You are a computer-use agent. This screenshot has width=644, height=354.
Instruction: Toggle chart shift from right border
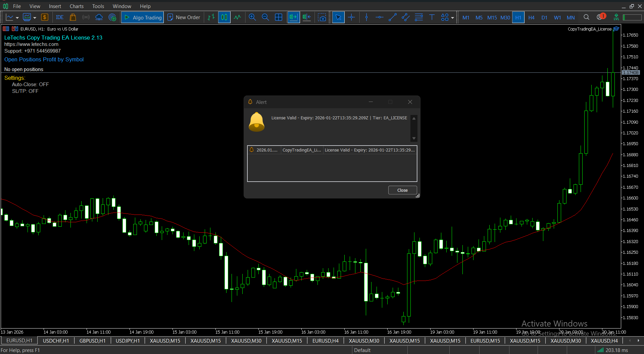point(307,17)
